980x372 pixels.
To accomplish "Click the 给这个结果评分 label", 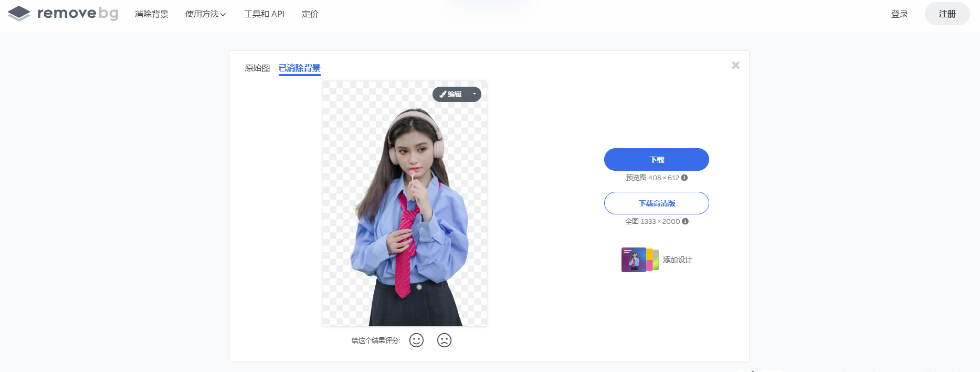I will click(376, 340).
